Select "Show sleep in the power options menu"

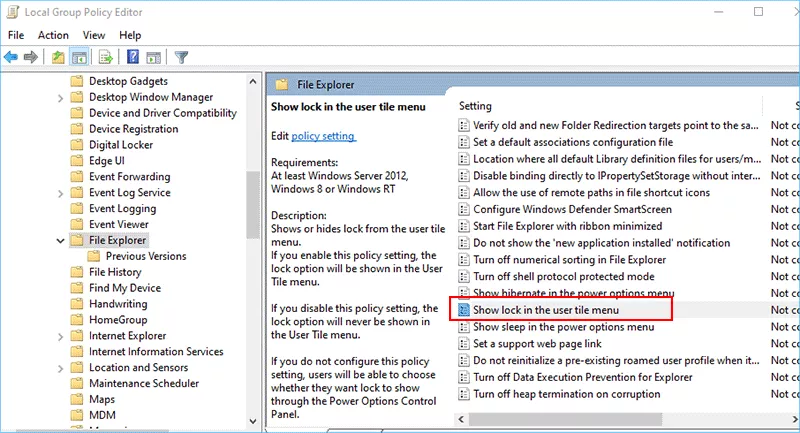tap(563, 327)
